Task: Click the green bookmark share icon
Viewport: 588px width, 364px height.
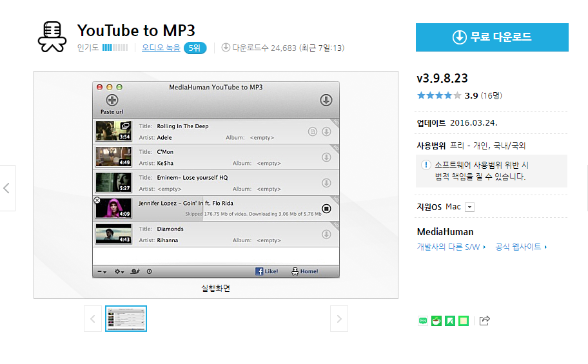Action: [x=450, y=321]
